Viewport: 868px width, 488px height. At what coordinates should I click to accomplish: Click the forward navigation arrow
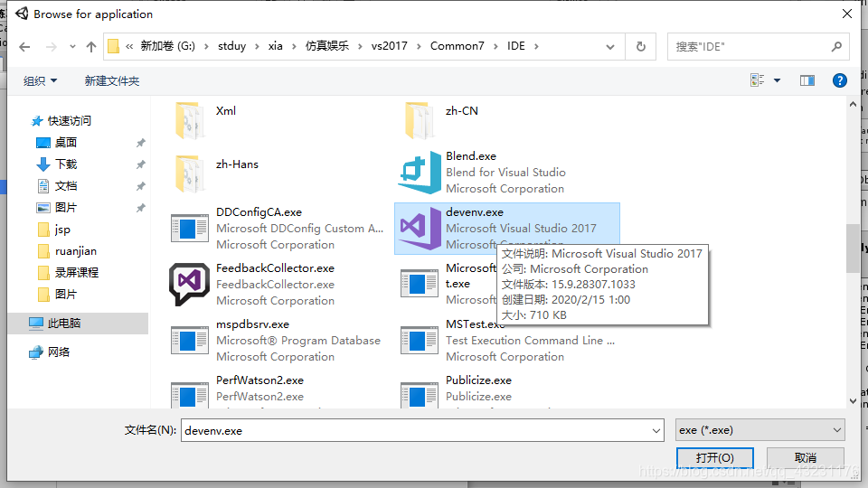coord(51,47)
